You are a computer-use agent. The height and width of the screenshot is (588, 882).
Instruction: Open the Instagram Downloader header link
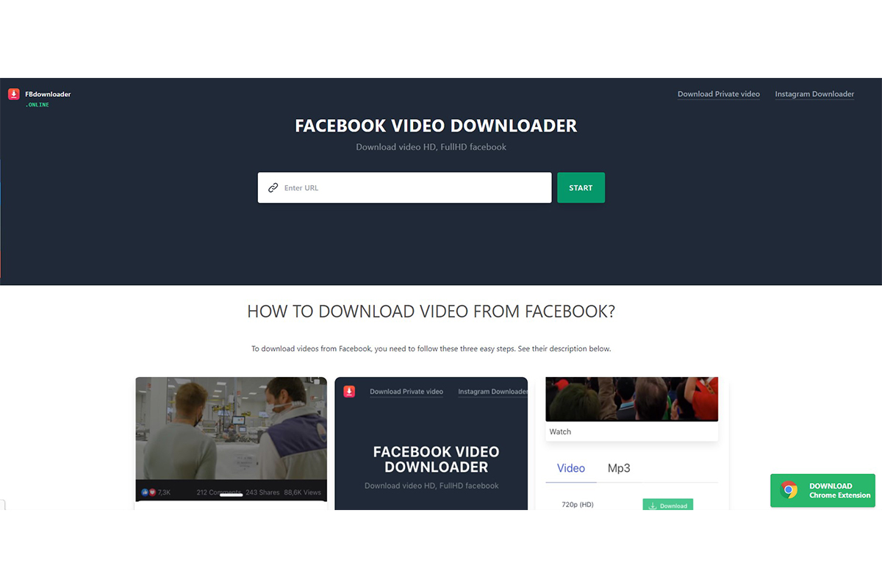pos(814,94)
